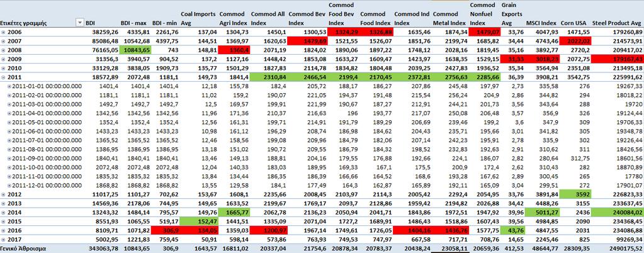Screen dimensions: 644x253
Task: Expand the 2007 year row
Action: coord(3,41)
